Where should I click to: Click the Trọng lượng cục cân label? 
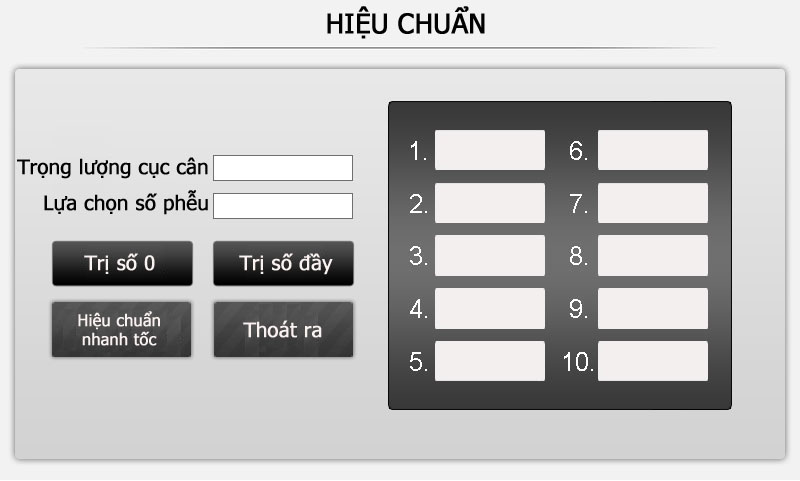tap(113, 168)
